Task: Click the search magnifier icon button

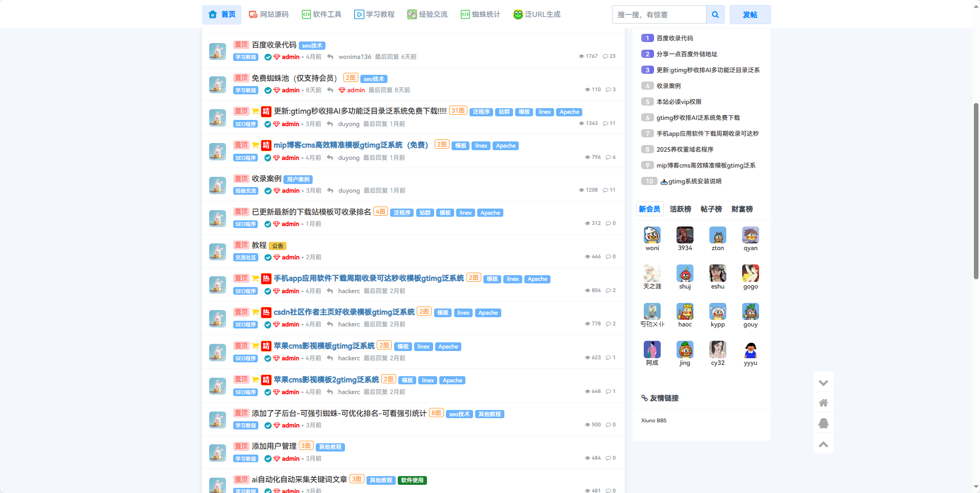Action: (x=715, y=15)
